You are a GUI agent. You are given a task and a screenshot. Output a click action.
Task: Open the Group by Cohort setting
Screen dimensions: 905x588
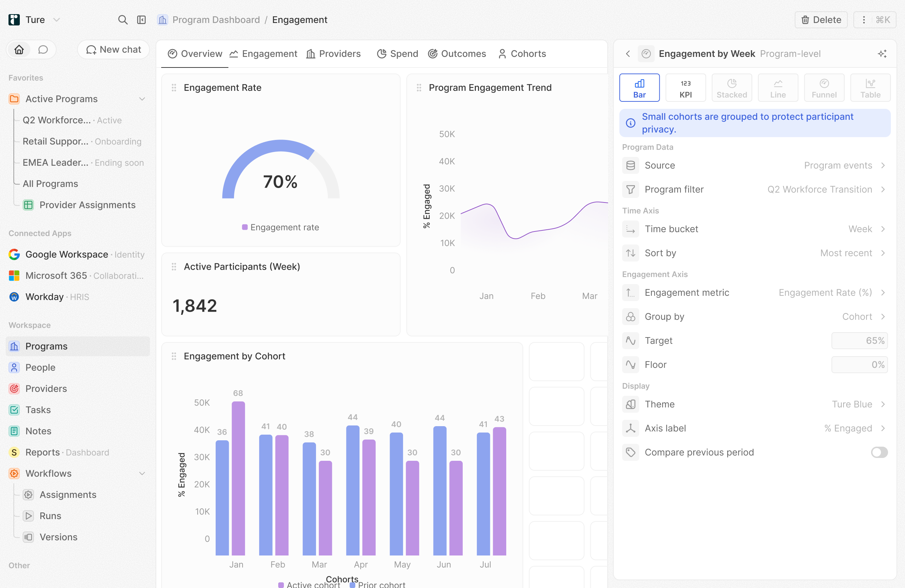pyautogui.click(x=755, y=316)
